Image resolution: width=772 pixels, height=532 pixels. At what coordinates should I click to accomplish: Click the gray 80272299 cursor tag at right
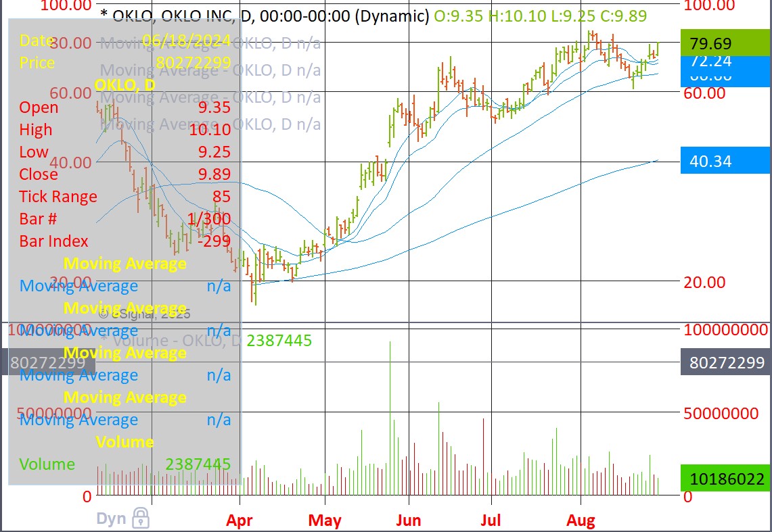pos(725,363)
